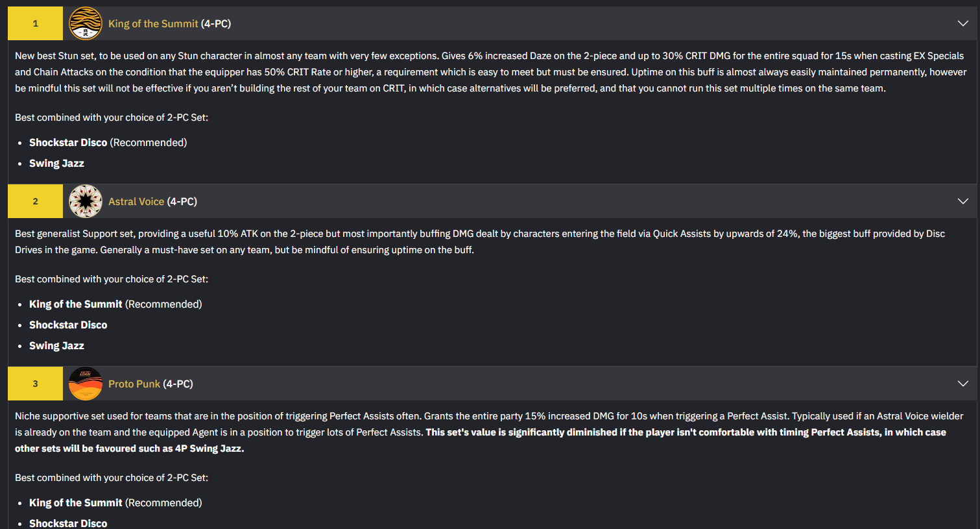Select Shockstar Disco under Astral Voice
The width and height of the screenshot is (980, 529).
(x=68, y=325)
